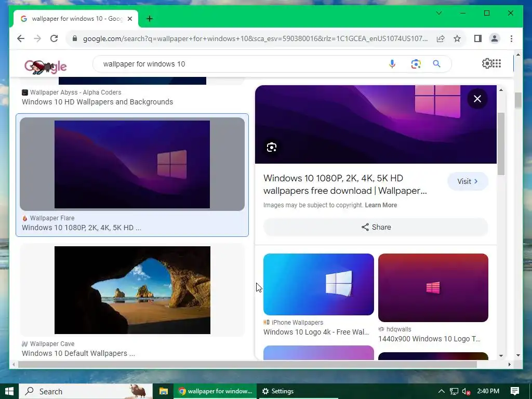Screen dimensions: 532x399
Task: Click the Lens icon on the preview image
Action: pos(271,147)
